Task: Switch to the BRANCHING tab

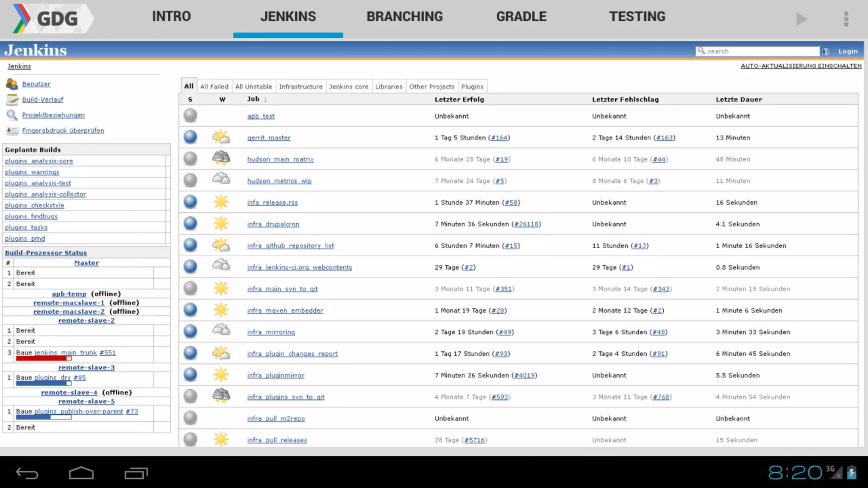Action: [404, 17]
